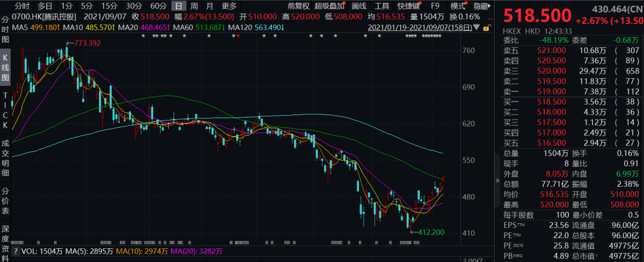The image size is (644, 262).
Task: Select the 多日 multi-day period tab
Action: pos(45,6)
